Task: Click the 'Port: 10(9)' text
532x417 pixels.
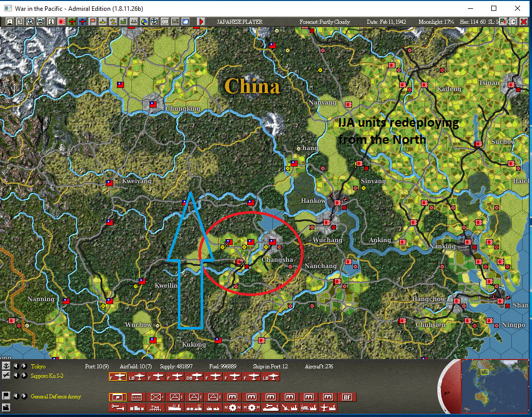Action: coord(97,366)
